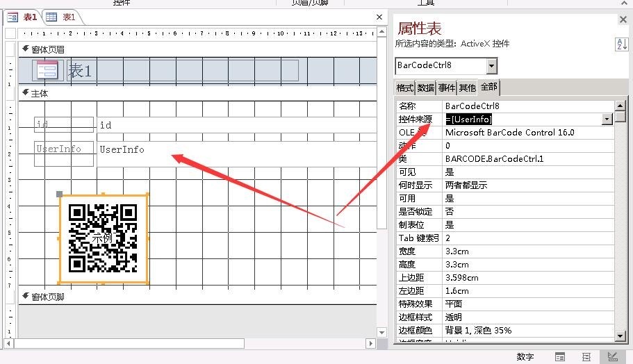Image resolution: width=633 pixels, height=364 pixels.
Task: Click the 边框样式 value 透明
Action: pyautogui.click(x=529, y=317)
